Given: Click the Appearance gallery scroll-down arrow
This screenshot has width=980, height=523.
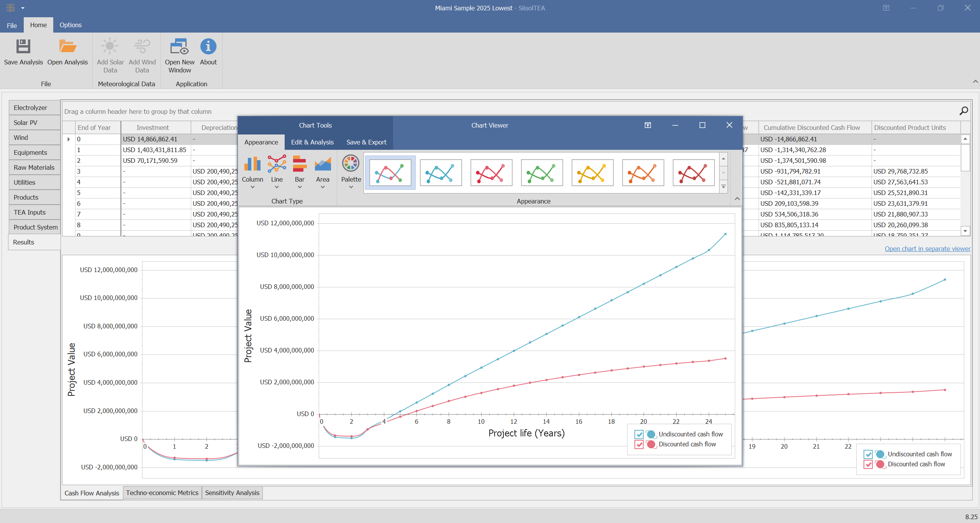Looking at the screenshot, I should pos(723,173).
